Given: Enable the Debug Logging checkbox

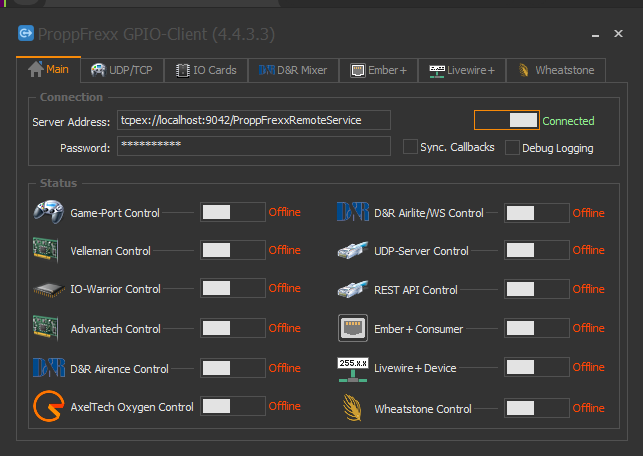Looking at the screenshot, I should 513,148.
